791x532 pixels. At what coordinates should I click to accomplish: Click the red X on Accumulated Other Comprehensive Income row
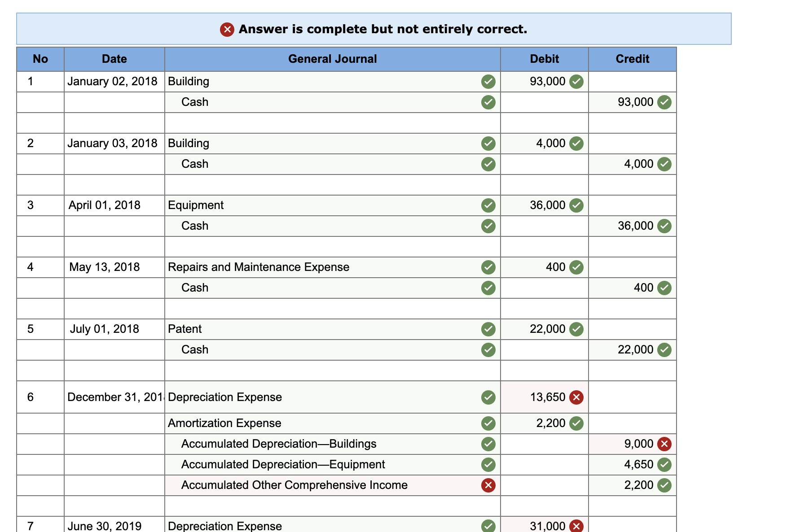point(488,485)
